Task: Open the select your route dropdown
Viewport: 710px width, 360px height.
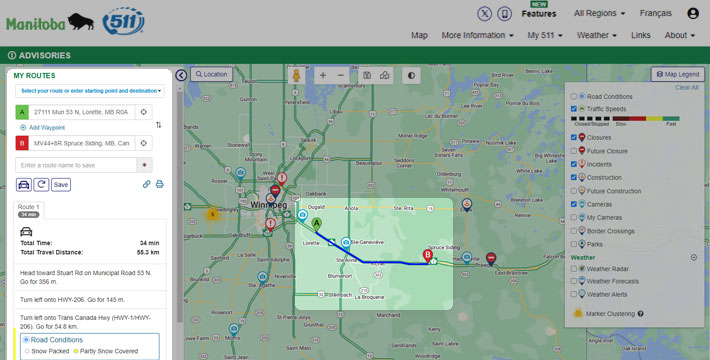Action: click(x=90, y=91)
